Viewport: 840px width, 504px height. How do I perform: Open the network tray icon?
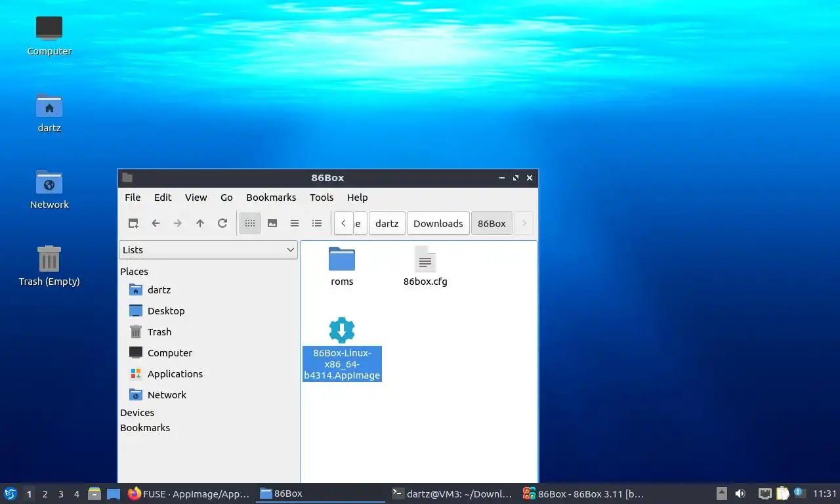click(765, 493)
